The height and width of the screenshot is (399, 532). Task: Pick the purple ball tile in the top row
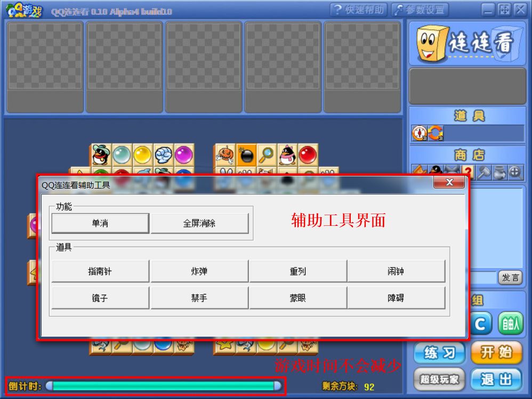[x=184, y=155]
